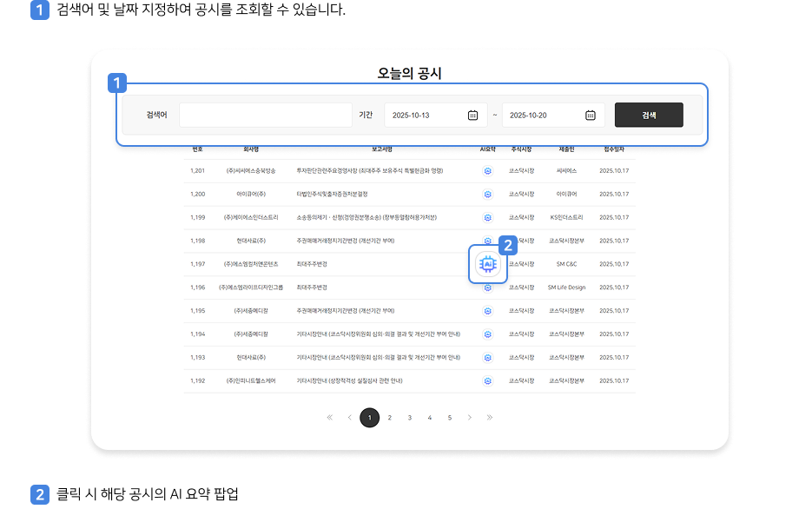Open AI summary for row 1,196 에스엠라이프디자인그룹
Viewport: 812px width, 509px height.
tap(488, 288)
